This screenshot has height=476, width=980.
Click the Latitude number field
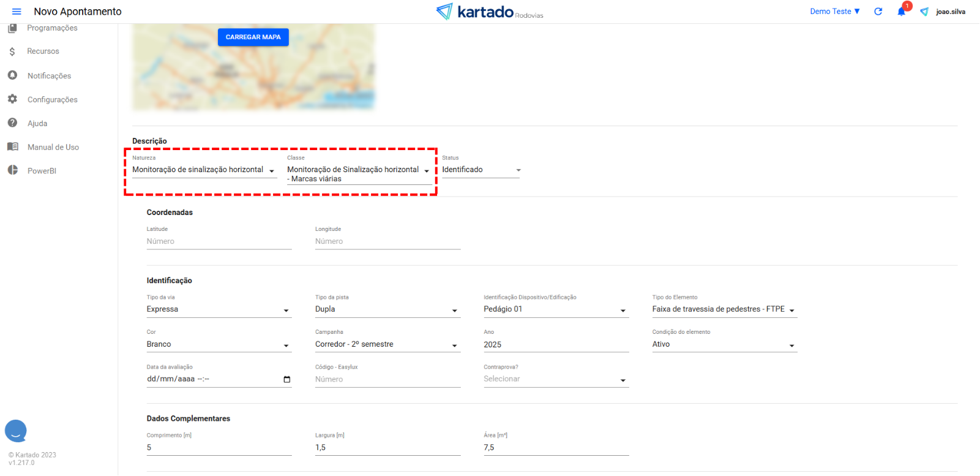tap(219, 241)
